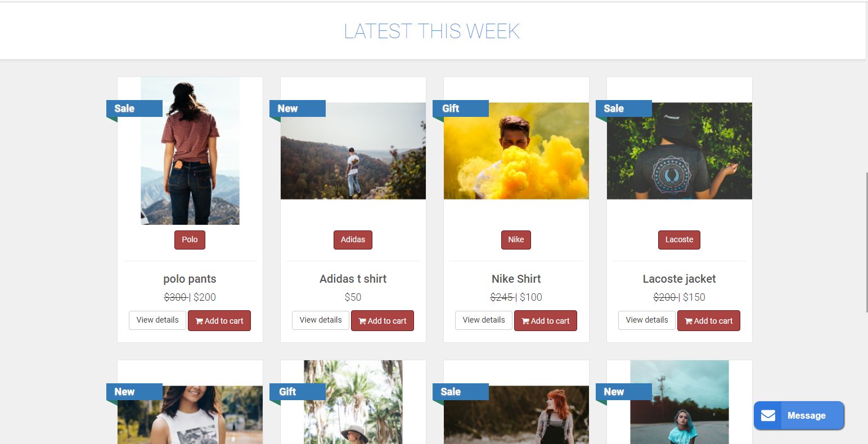The image size is (868, 444).
Task: Open the Lacoste jacket product title
Action: pos(679,279)
